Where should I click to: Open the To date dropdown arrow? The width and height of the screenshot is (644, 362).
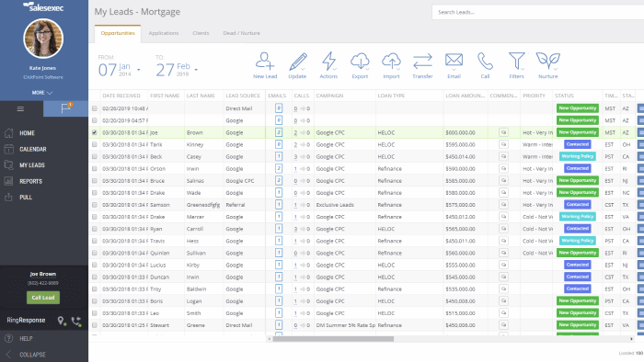(196, 70)
